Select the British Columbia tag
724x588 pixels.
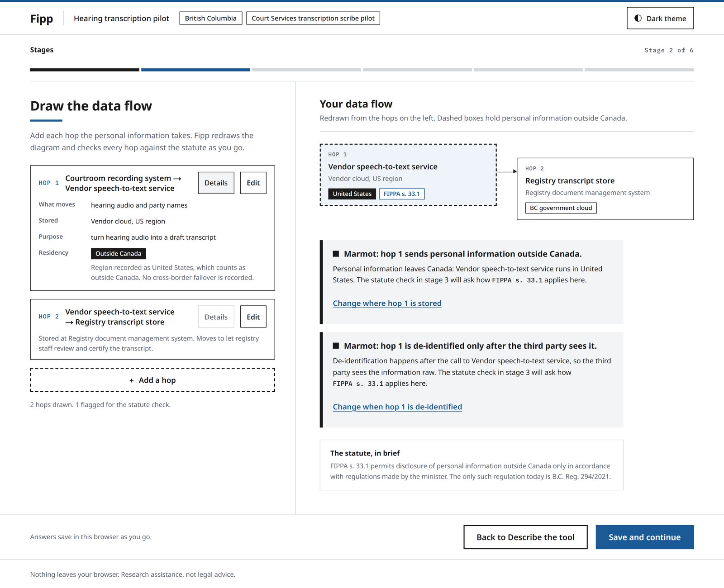[x=210, y=18]
